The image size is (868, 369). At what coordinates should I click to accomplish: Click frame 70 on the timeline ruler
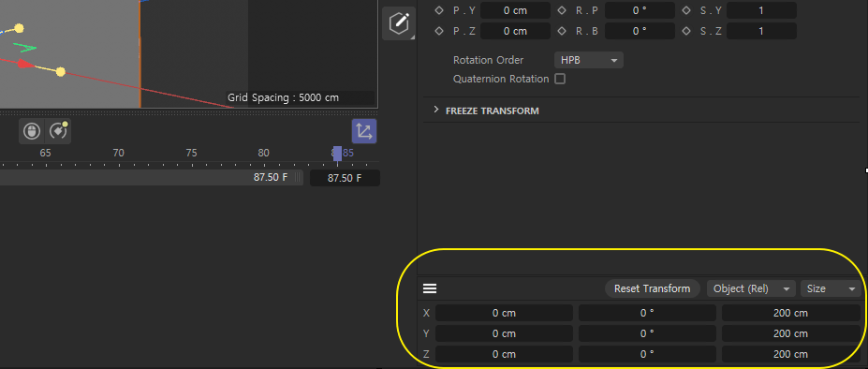tap(118, 153)
